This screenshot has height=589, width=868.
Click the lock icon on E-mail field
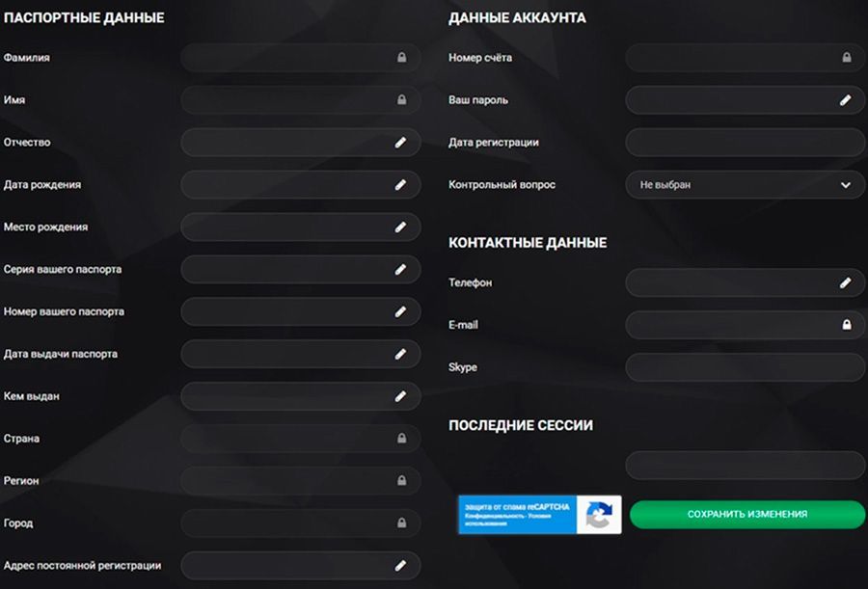[846, 325]
